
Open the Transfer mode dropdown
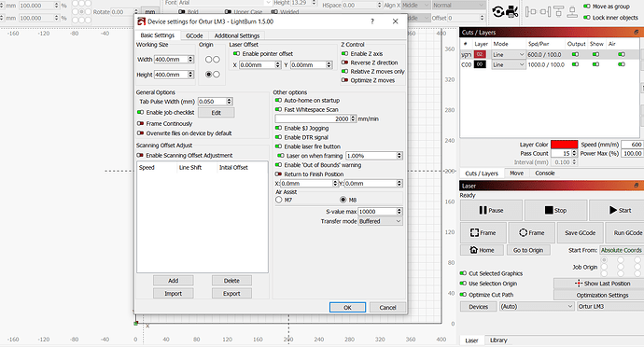tap(380, 221)
